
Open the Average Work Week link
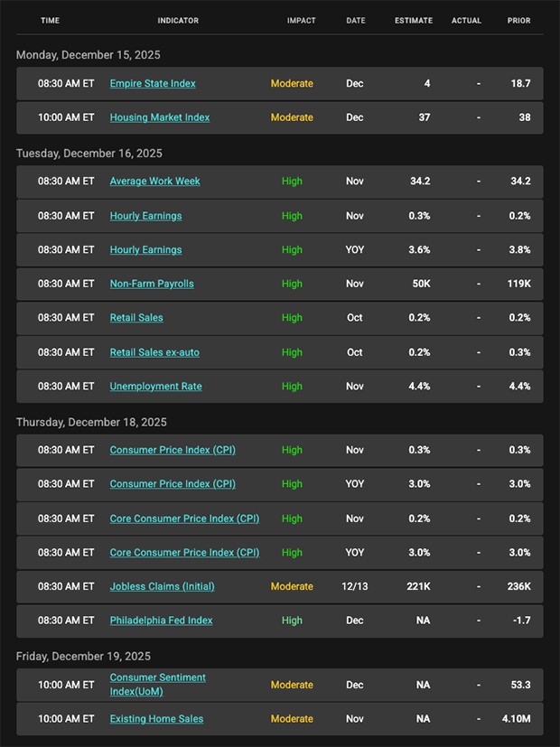point(154,181)
